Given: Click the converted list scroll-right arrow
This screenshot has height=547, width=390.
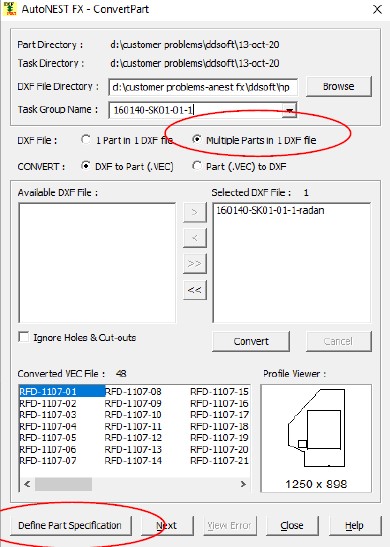Looking at the screenshot, I should (x=243, y=484).
